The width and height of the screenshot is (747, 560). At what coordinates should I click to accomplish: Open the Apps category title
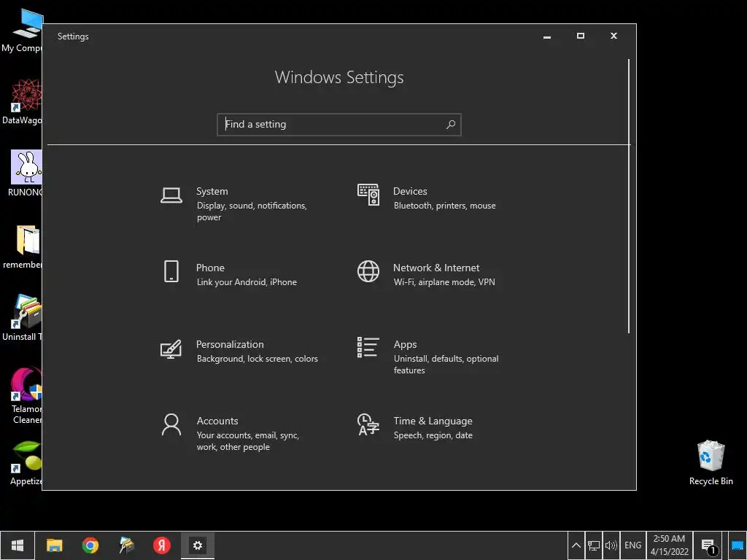(406, 344)
